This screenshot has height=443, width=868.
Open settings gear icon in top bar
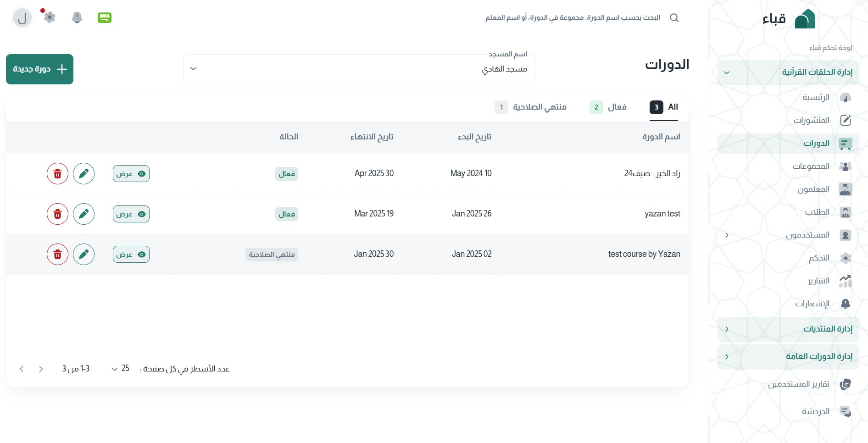click(x=50, y=17)
